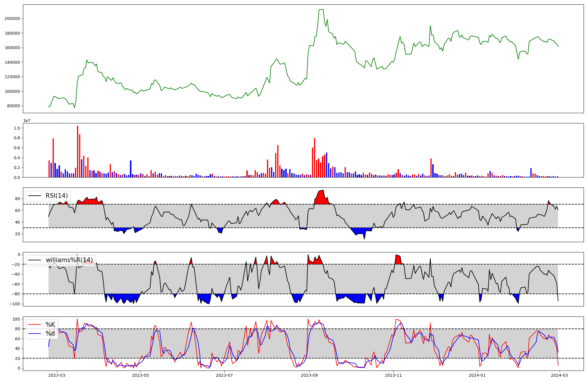This screenshot has width=588, height=382.
Task: Click the 2023-09 x-axis date label
Action: [x=310, y=375]
